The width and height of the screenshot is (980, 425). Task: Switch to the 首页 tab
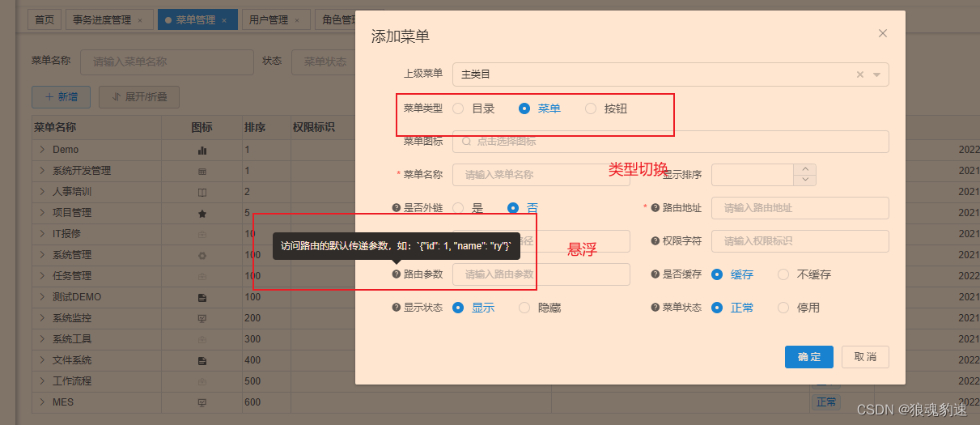point(45,20)
